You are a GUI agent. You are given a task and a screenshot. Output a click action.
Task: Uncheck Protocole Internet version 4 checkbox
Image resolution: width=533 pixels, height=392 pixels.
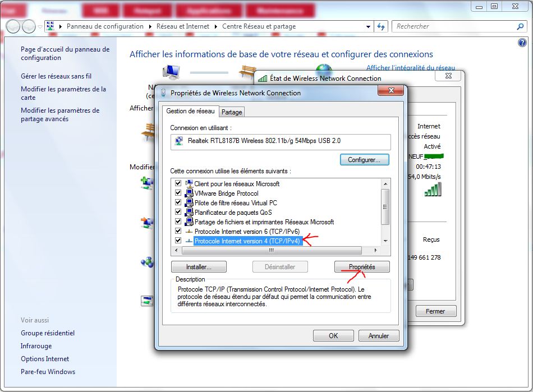(x=178, y=240)
